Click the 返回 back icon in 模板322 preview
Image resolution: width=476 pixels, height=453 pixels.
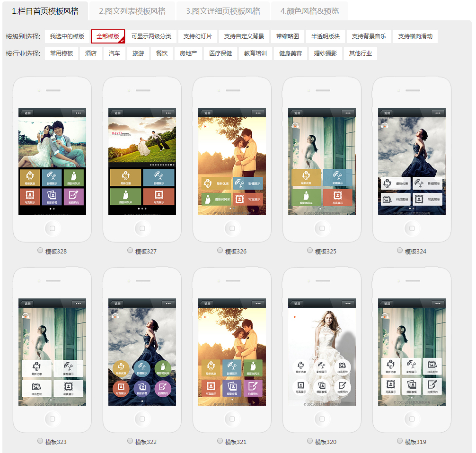[x=117, y=304]
